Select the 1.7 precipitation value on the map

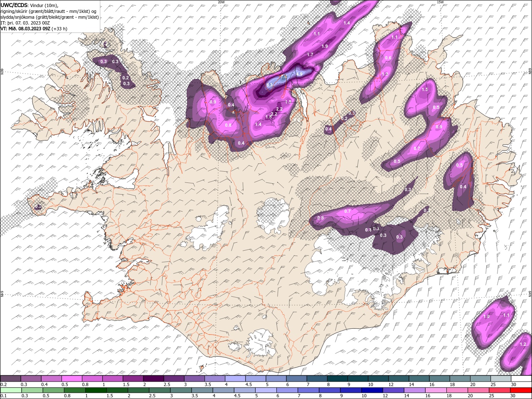[x=310, y=55]
